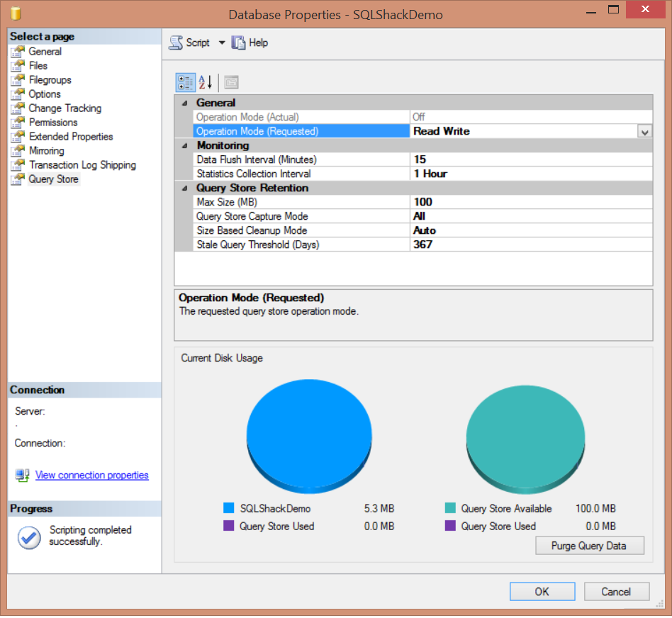This screenshot has height=618, width=672.
Task: Select Size Based Cleanup Mode value Auto
Action: tap(531, 230)
